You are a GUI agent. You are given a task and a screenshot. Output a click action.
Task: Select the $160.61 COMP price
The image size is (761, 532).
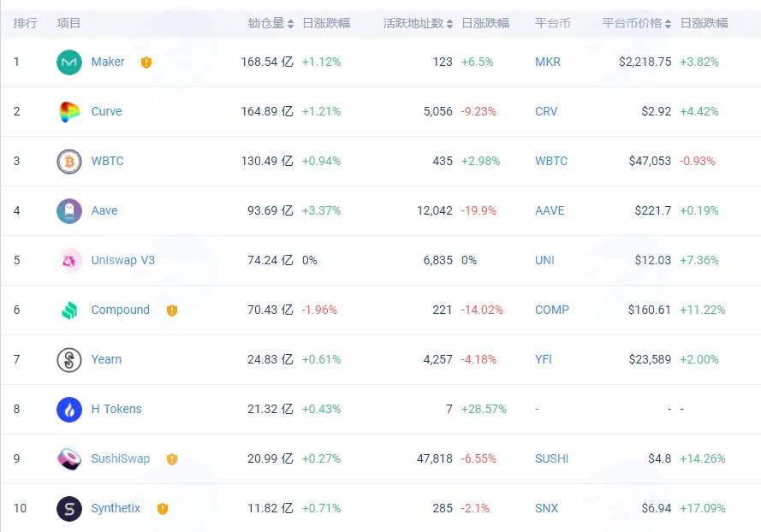coord(650,310)
